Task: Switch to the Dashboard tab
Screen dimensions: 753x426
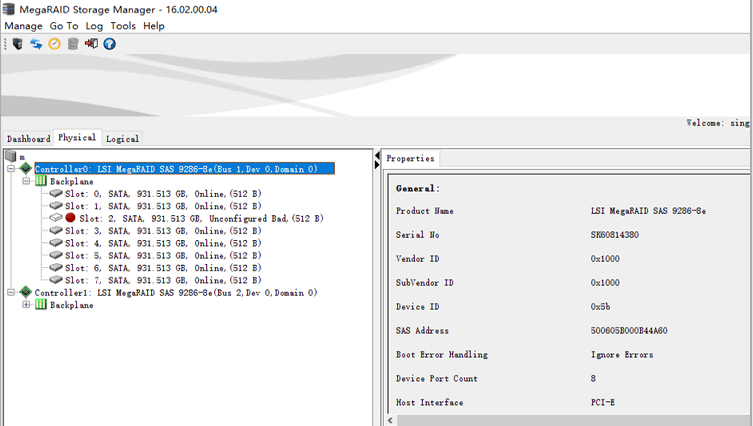Action: tap(28, 138)
